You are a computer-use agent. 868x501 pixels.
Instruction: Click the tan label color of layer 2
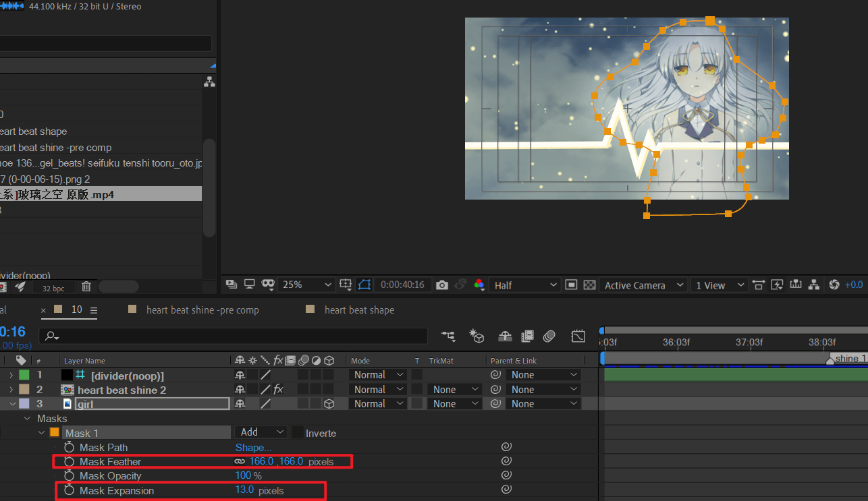[24, 390]
